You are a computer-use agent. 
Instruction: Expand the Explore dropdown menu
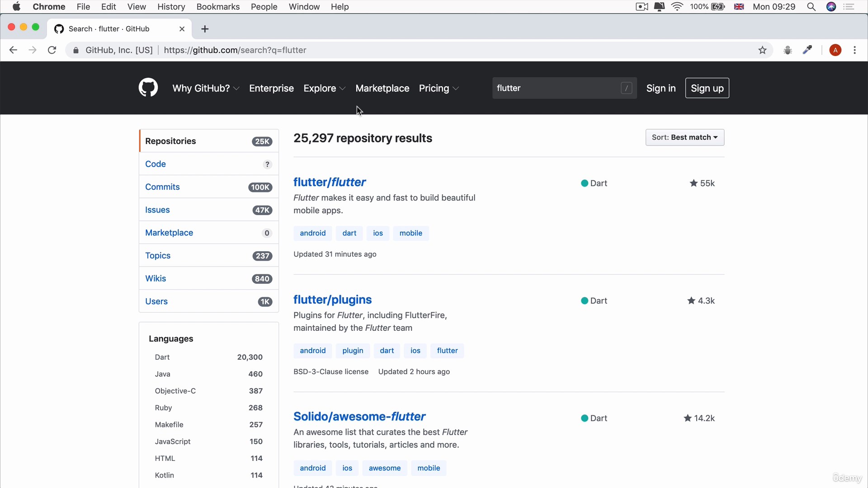325,88
